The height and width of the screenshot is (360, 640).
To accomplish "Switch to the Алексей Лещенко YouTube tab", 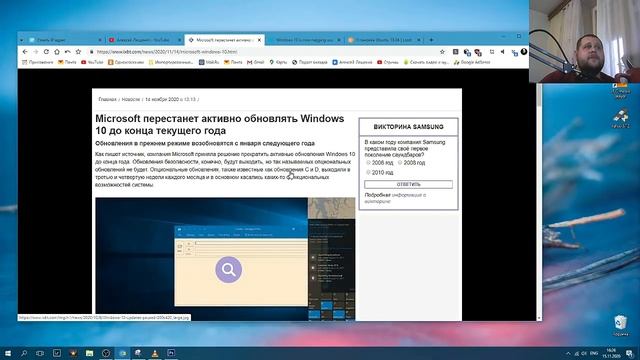I will (144, 40).
